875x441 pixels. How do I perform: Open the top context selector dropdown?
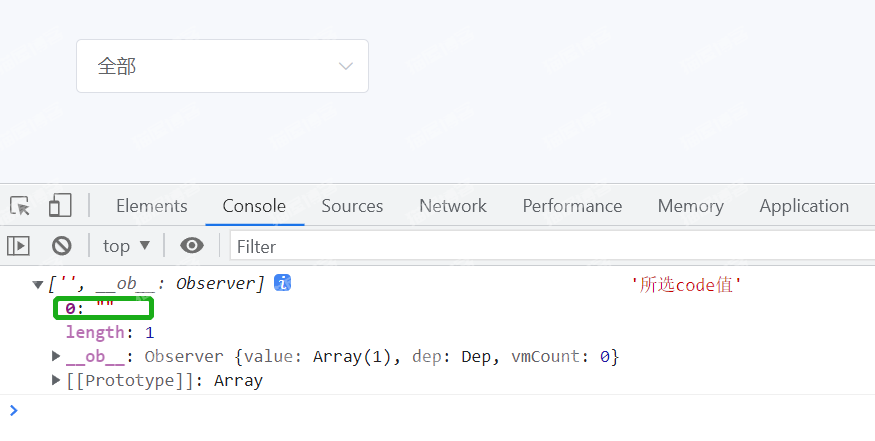(126, 245)
